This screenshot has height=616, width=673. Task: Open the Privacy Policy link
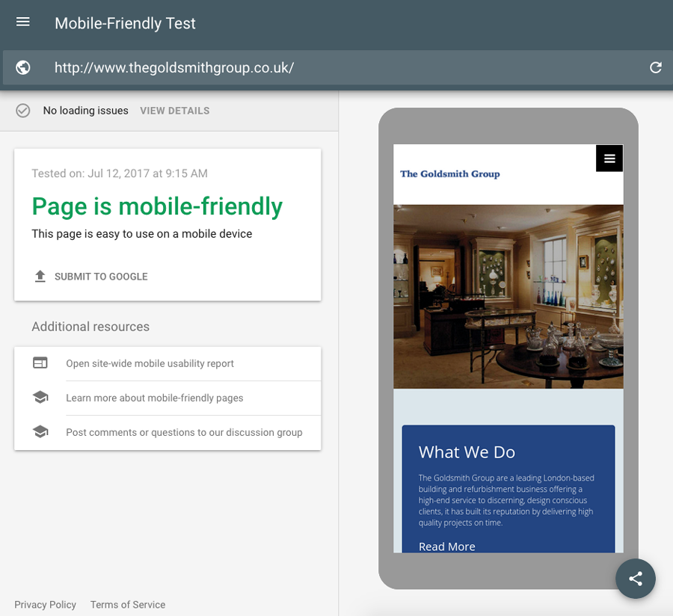[45, 605]
